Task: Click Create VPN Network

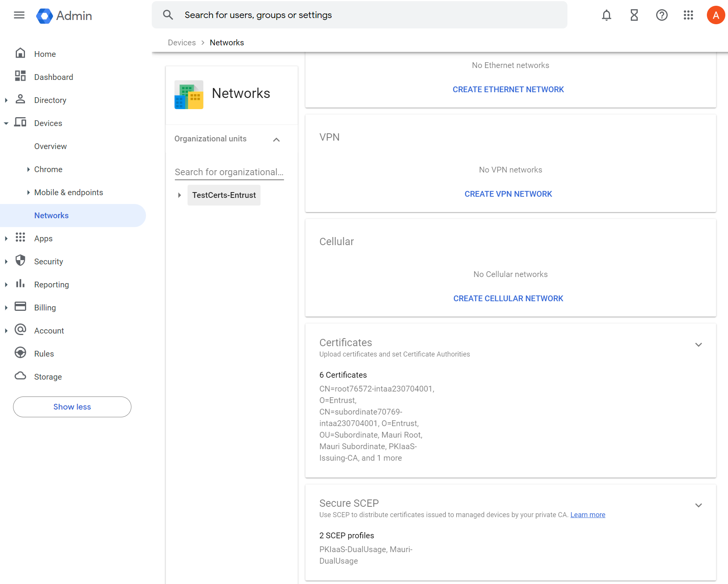Action: point(508,194)
